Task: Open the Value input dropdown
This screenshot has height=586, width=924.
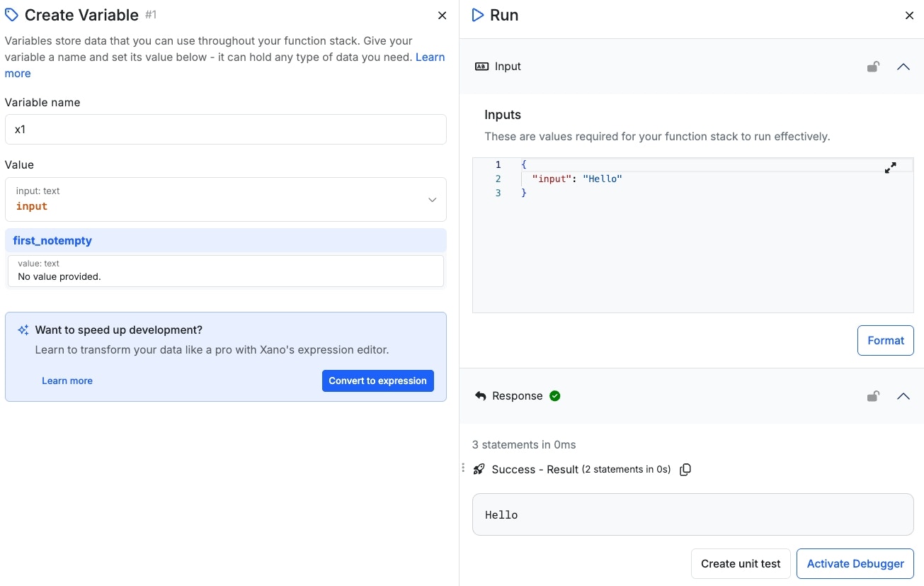Action: point(432,200)
